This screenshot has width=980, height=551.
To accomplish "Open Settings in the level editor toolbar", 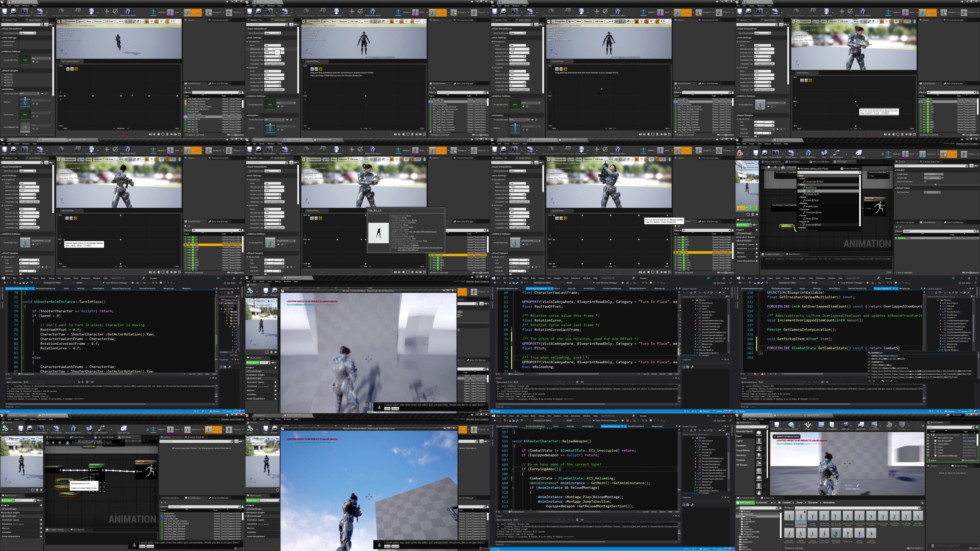I will 846,426.
